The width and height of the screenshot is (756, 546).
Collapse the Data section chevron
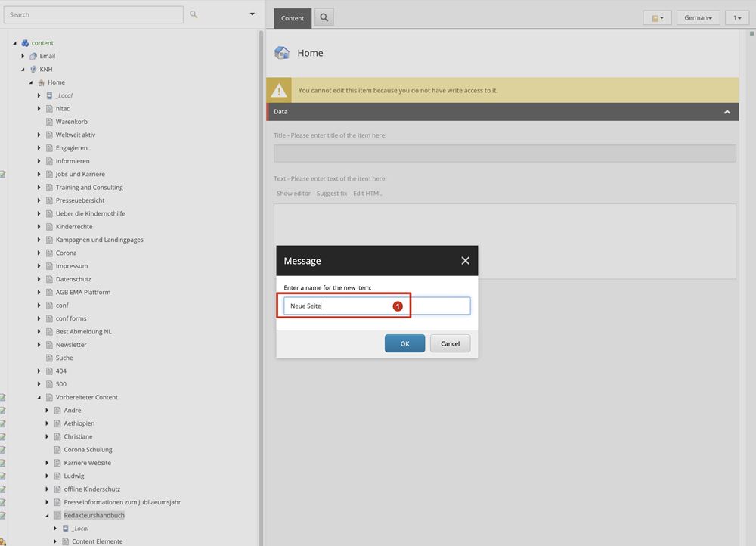tap(727, 112)
